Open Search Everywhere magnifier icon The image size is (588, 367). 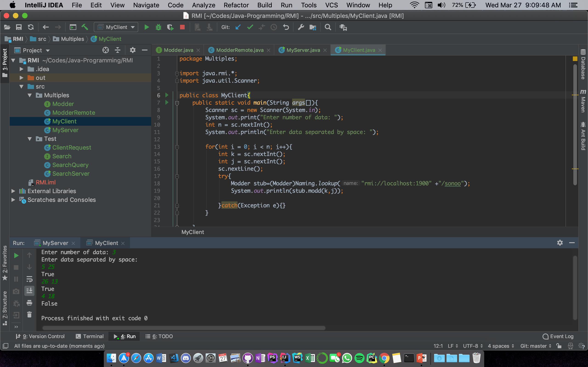click(328, 27)
